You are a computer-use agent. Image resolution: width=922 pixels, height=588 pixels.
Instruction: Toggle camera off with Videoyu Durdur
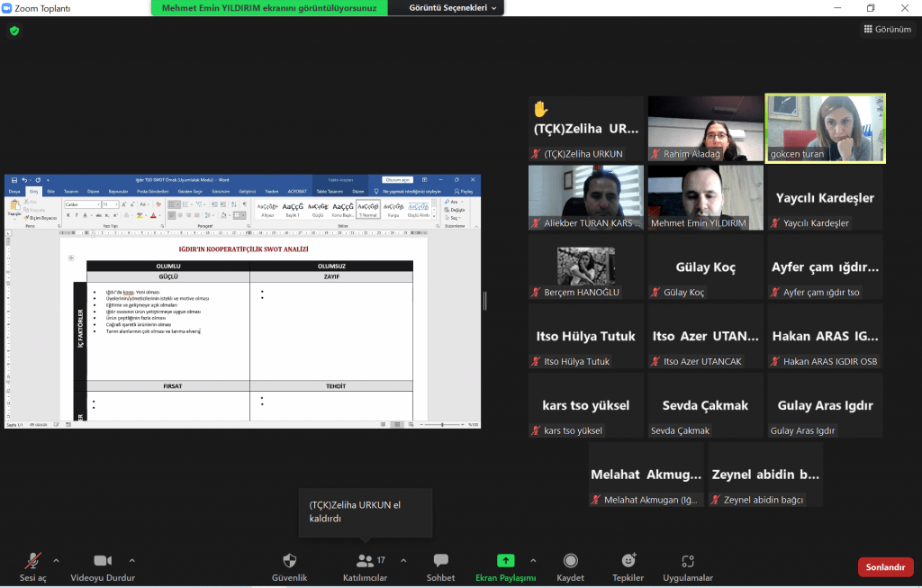pyautogui.click(x=103, y=561)
